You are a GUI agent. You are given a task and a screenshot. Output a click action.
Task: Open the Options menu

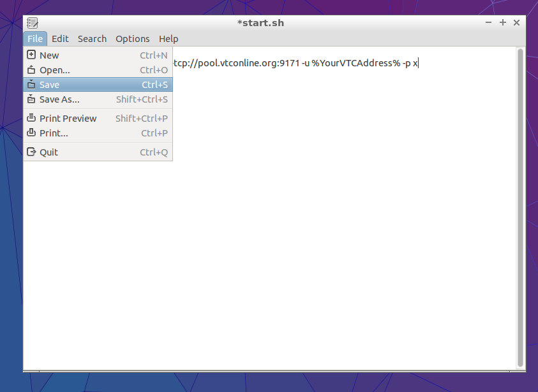(x=132, y=39)
